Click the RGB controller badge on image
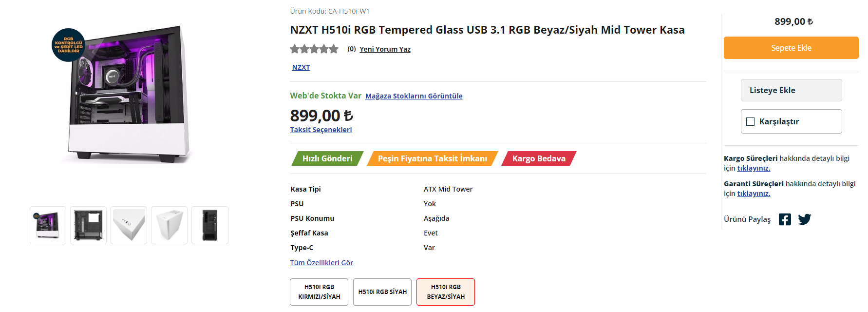This screenshot has height=312, width=868. [x=69, y=45]
